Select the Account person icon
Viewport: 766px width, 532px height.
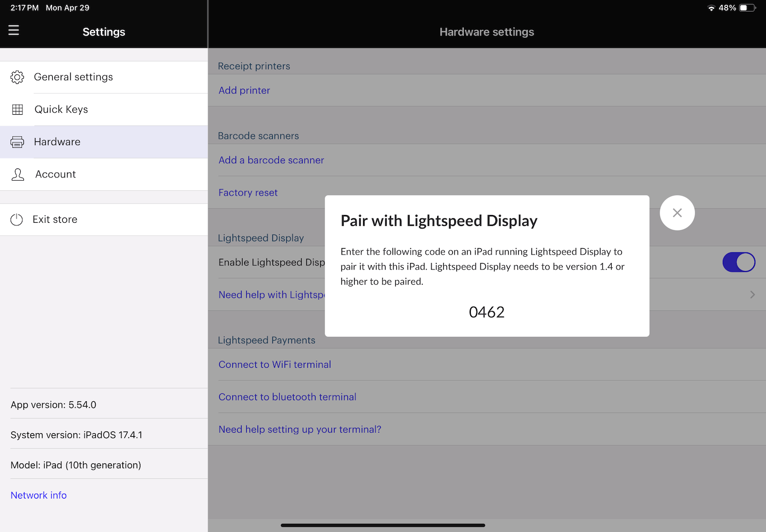(x=18, y=174)
